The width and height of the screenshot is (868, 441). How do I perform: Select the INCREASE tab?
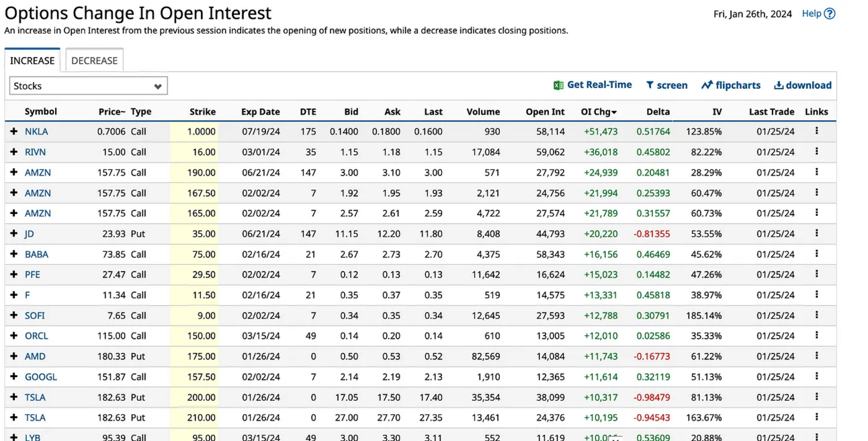coord(32,60)
